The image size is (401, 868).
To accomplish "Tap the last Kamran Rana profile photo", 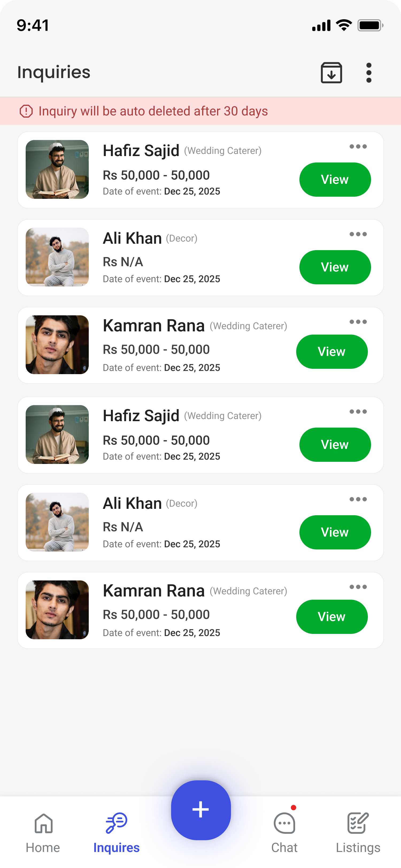I will 57,610.
